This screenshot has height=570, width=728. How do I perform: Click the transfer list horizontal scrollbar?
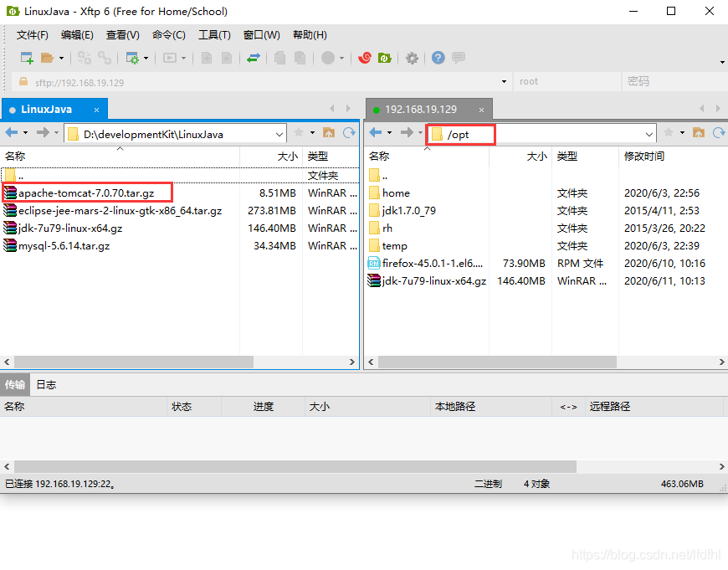tap(295, 466)
